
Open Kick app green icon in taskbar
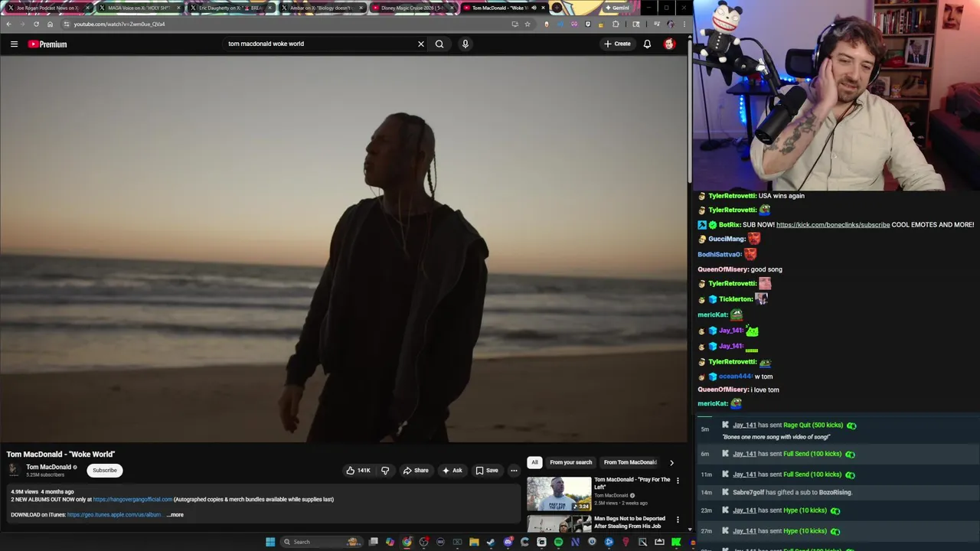click(676, 542)
